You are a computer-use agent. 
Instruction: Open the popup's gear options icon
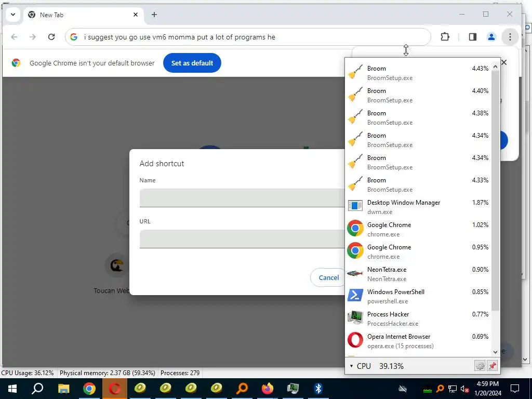pyautogui.click(x=480, y=366)
